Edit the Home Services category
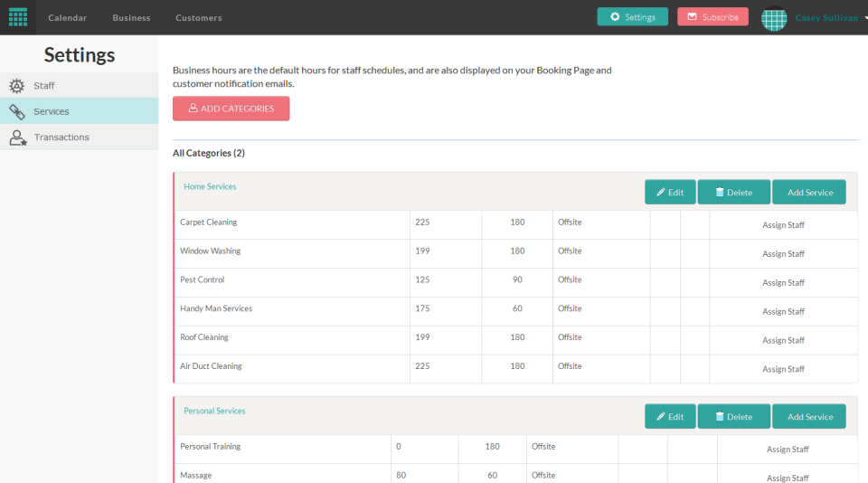868x483 pixels. tap(670, 193)
